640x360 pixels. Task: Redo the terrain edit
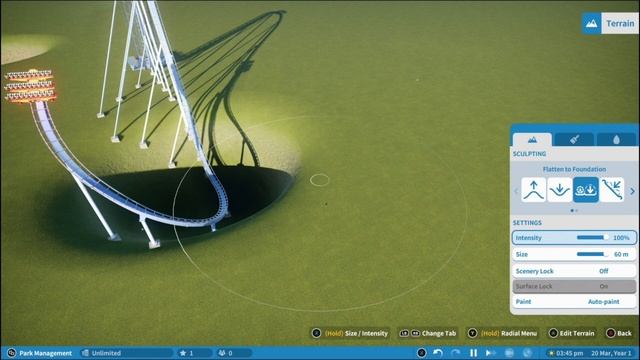point(456,353)
